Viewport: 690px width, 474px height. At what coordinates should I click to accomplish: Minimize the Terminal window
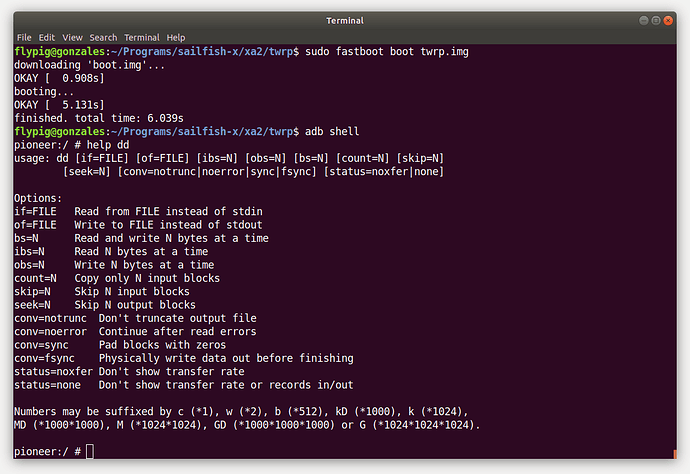pyautogui.click(x=643, y=21)
